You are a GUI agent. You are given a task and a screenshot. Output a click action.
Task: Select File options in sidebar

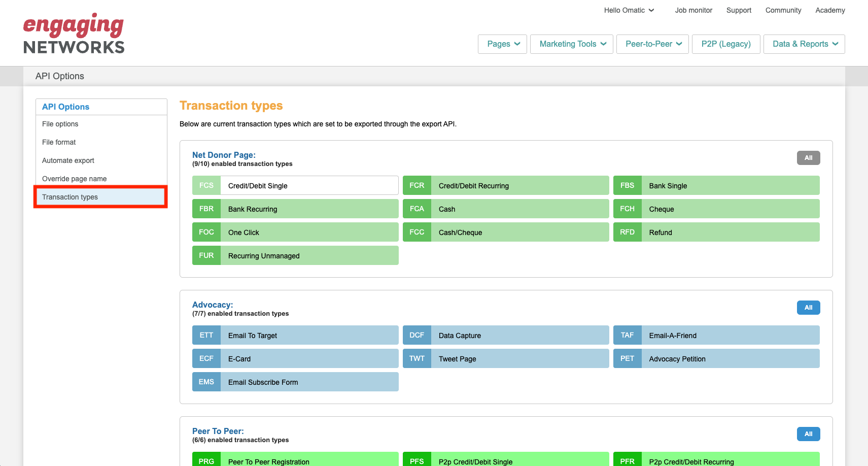(x=101, y=124)
